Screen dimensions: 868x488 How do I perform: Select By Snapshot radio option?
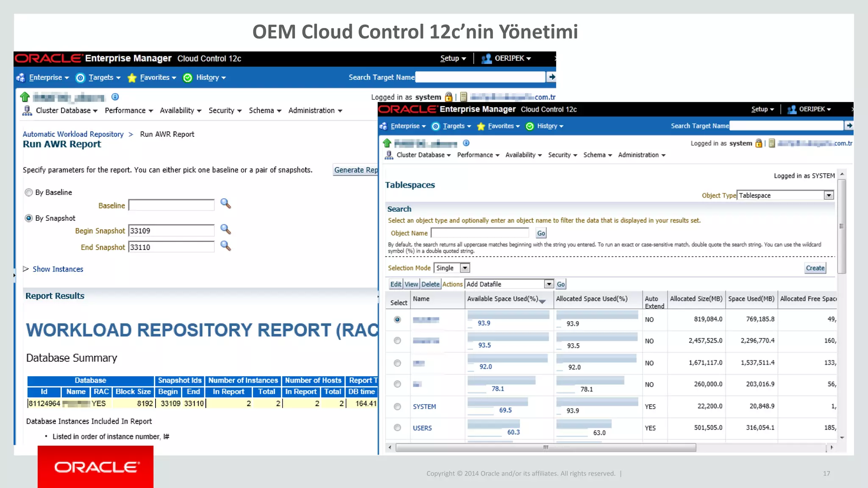(x=29, y=218)
